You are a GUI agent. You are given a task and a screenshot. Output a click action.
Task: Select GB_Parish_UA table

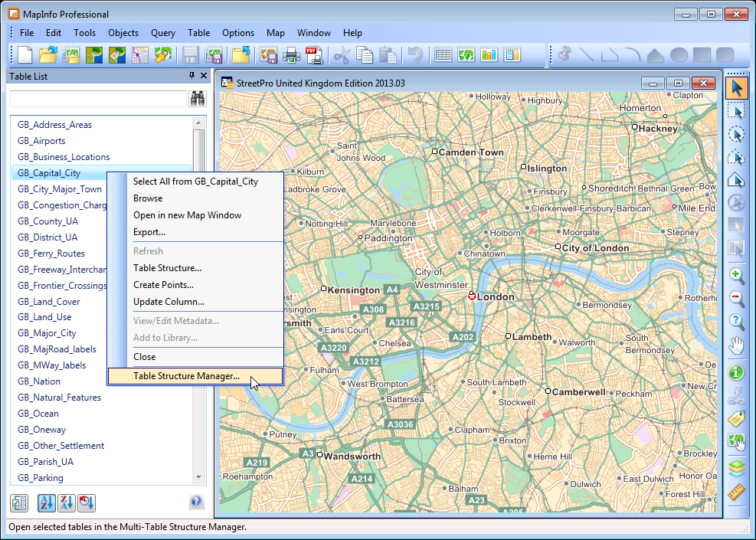click(x=45, y=461)
